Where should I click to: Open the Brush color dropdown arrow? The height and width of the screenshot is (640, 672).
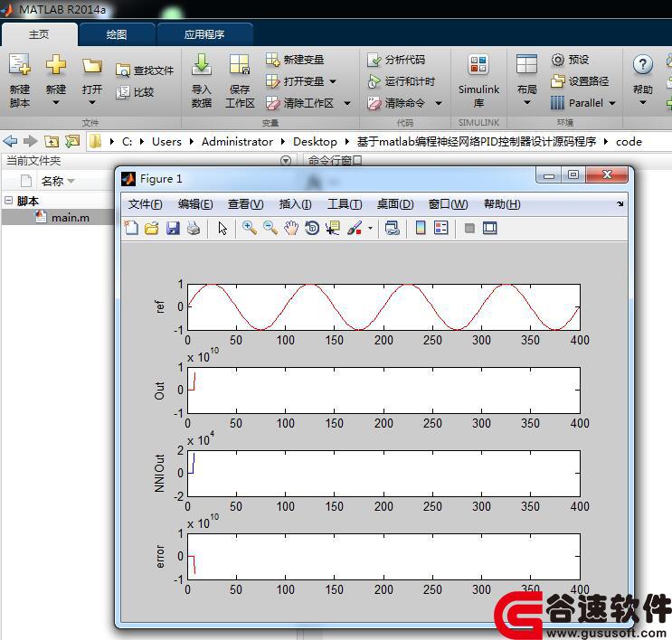click(370, 229)
